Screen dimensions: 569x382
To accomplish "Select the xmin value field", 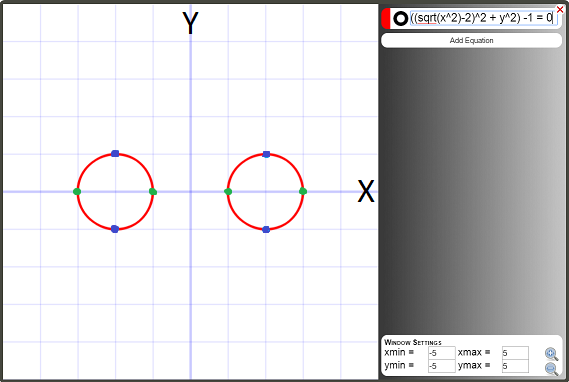I will point(442,353).
